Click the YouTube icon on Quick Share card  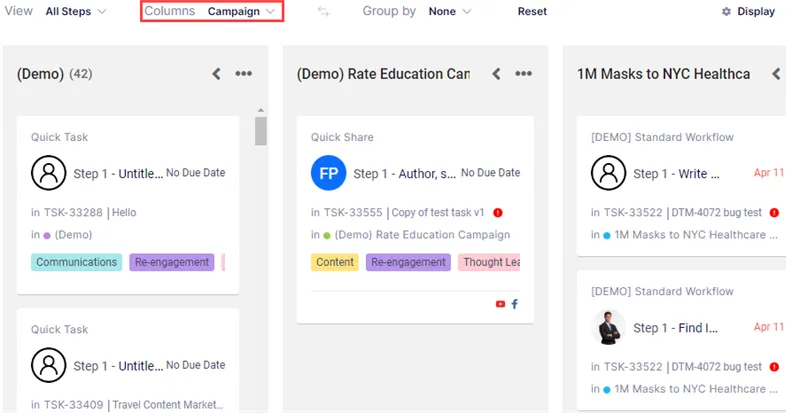[x=500, y=304]
